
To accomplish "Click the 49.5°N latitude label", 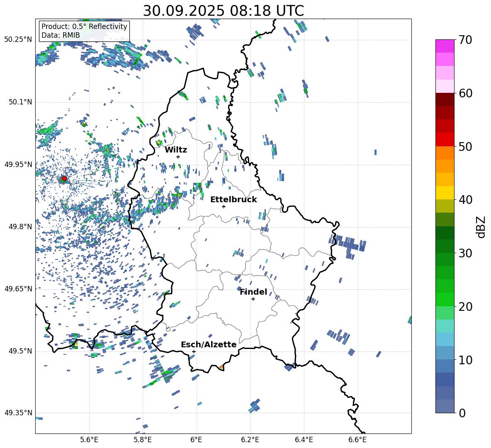I will point(20,351).
